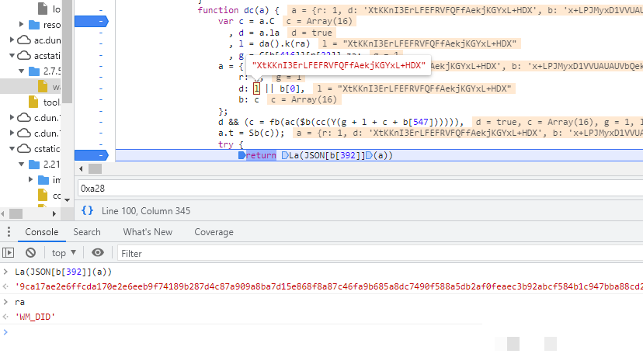The width and height of the screenshot is (643, 364).
Task: Click the inline breakpoint marker before La(JSON
Action: [x=285, y=156]
